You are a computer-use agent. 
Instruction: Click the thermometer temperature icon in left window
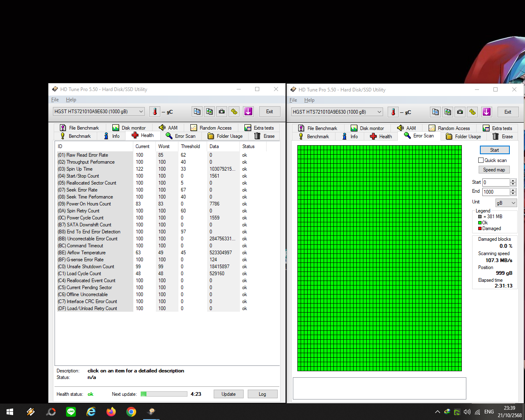pos(155,112)
